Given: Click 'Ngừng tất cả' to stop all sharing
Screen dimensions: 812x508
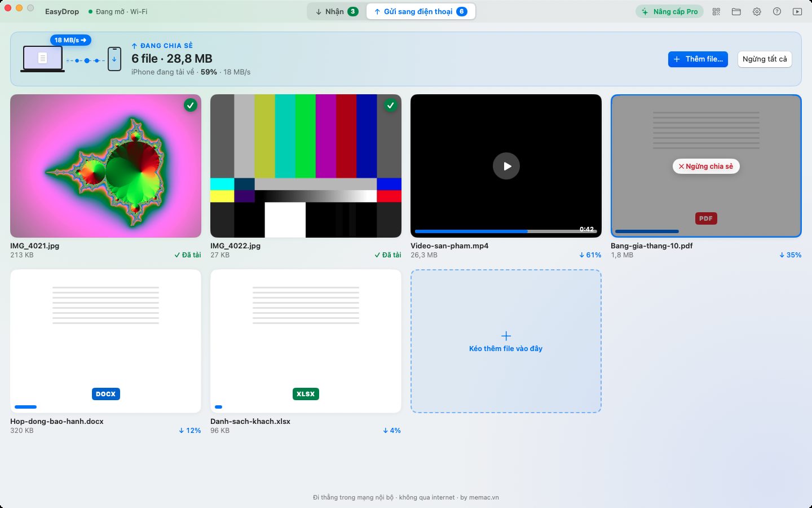Looking at the screenshot, I should tap(765, 59).
